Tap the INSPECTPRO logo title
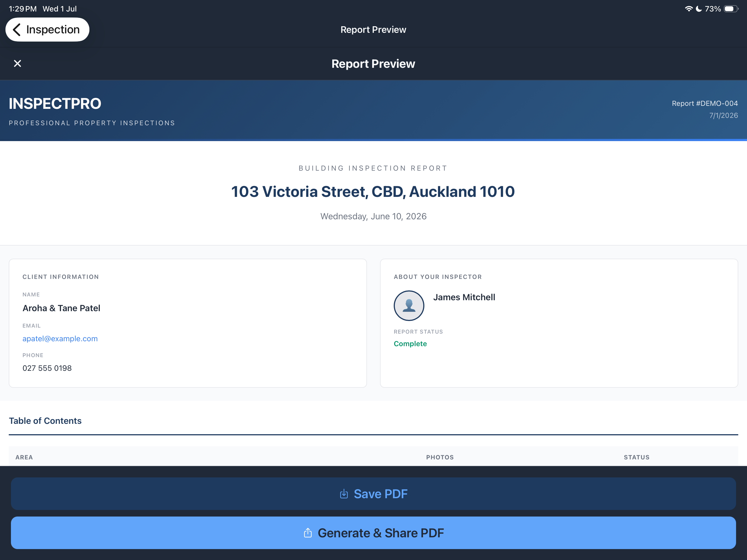Viewport: 747px width, 560px height. coord(55,104)
